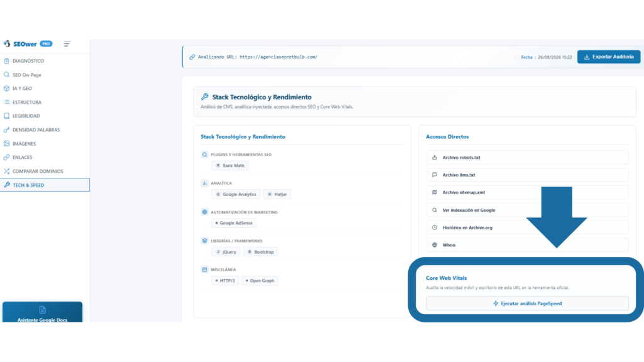Click the Estructura list icon
Screen dimensions: 644x362
(6, 102)
